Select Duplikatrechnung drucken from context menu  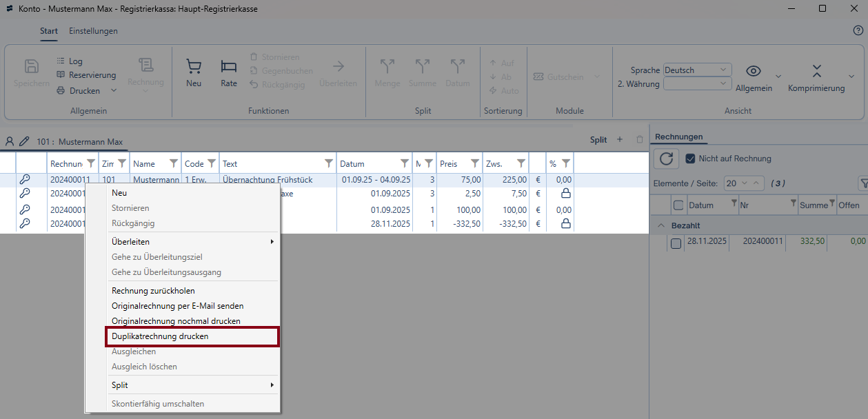[x=160, y=336]
